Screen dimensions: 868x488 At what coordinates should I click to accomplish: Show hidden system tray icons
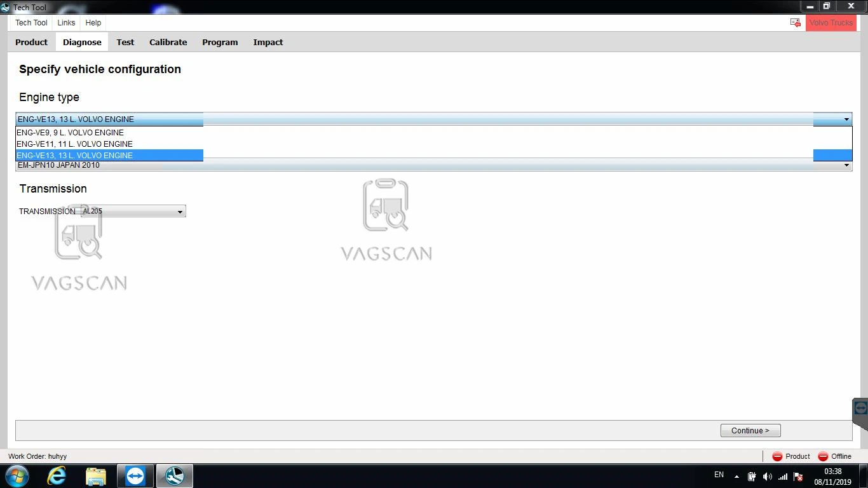coord(736,477)
